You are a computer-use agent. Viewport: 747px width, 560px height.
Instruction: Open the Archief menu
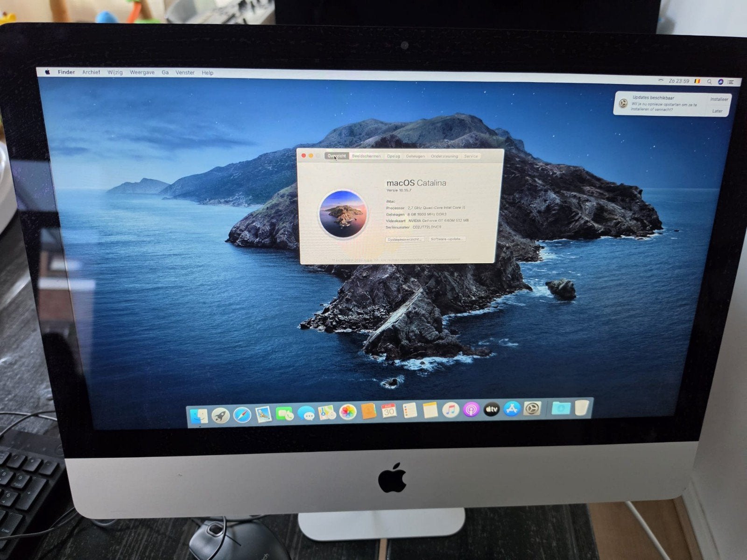91,72
